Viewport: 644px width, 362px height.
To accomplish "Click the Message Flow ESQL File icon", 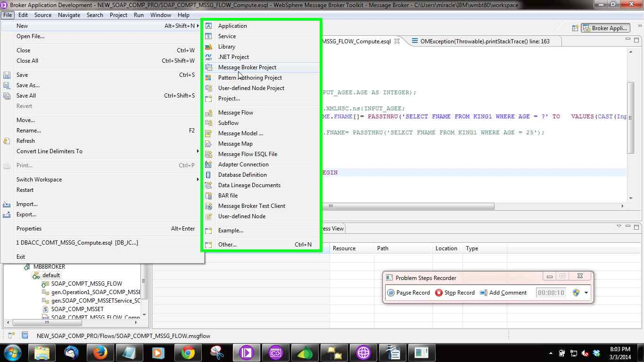I will tap(208, 154).
